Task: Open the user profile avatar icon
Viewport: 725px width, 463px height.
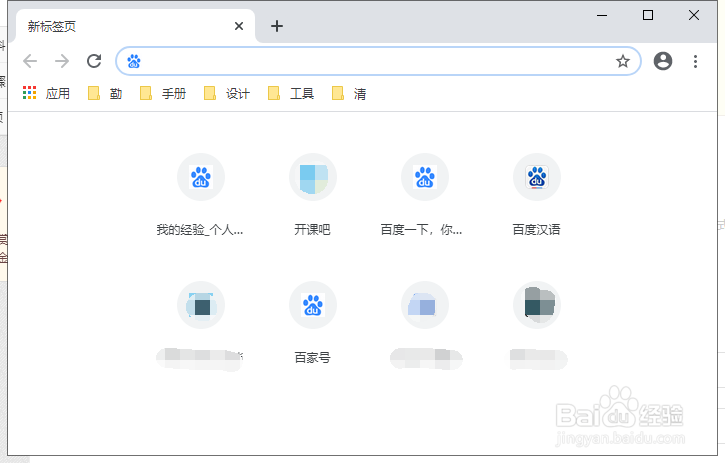Action: pos(663,61)
